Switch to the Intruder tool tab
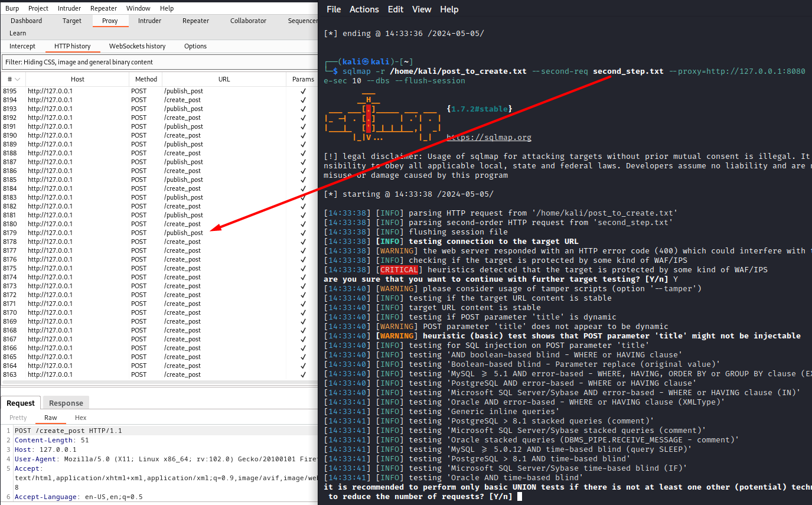The image size is (812, 505). coord(150,21)
